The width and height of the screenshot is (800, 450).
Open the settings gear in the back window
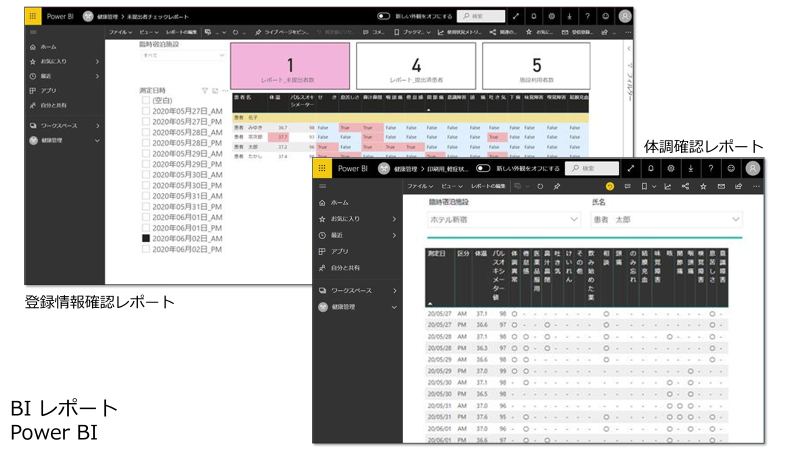click(x=552, y=16)
